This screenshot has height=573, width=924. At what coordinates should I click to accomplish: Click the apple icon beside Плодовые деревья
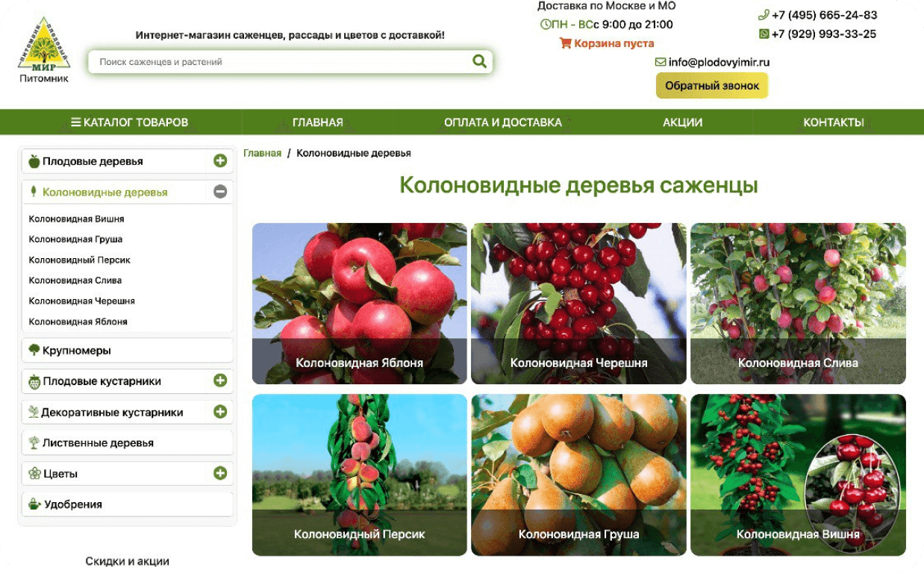pyautogui.click(x=34, y=161)
